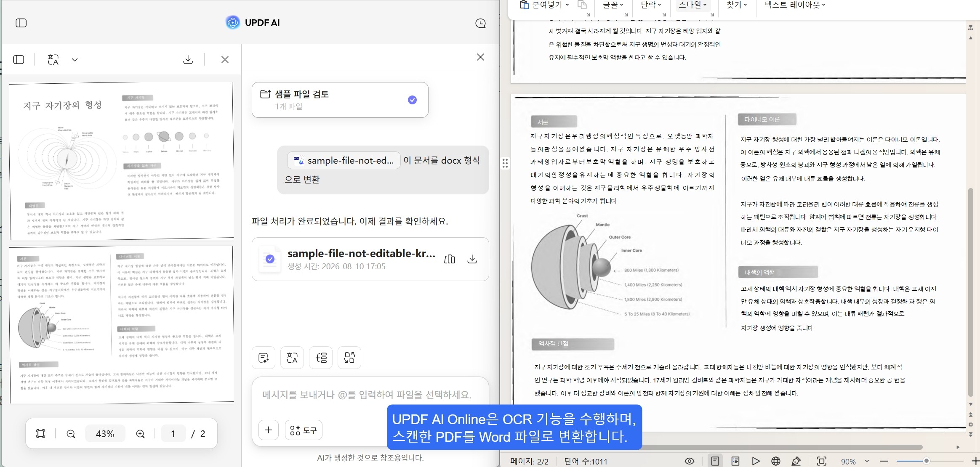Open clipboard dialog launcher arrow
This screenshot has height=467, width=980.
click(x=589, y=15)
